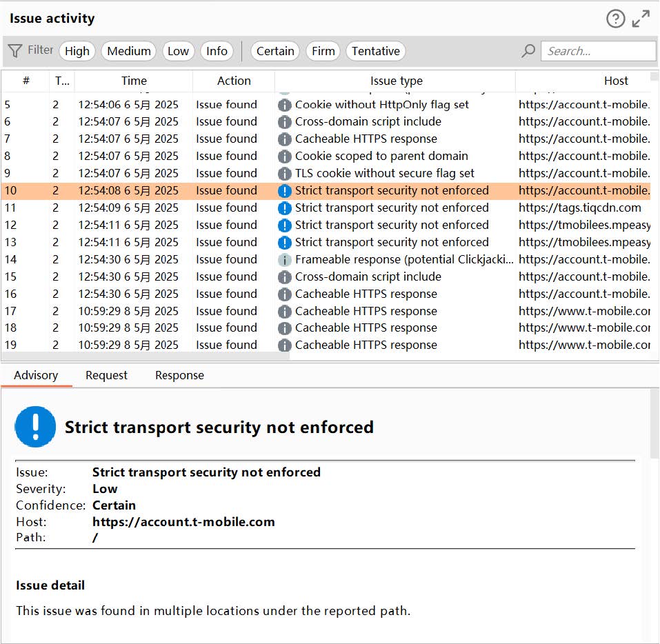Click the large blue advisory exclamation icon
Viewport: 660px width, 644px height.
[35, 427]
